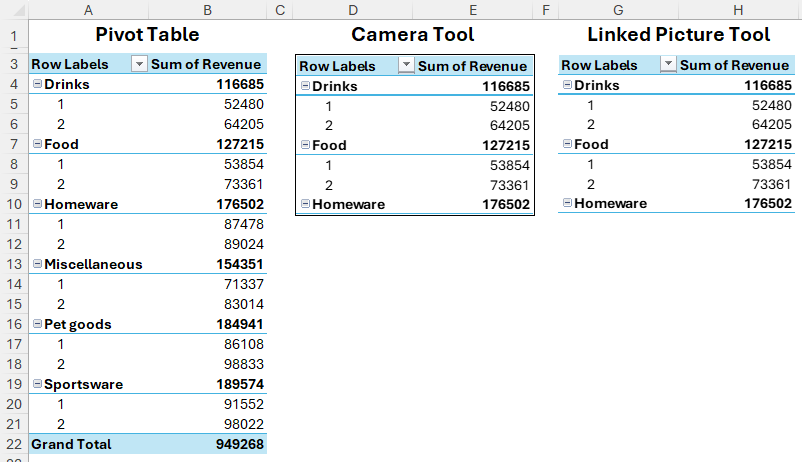Select column B header

[207, 10]
